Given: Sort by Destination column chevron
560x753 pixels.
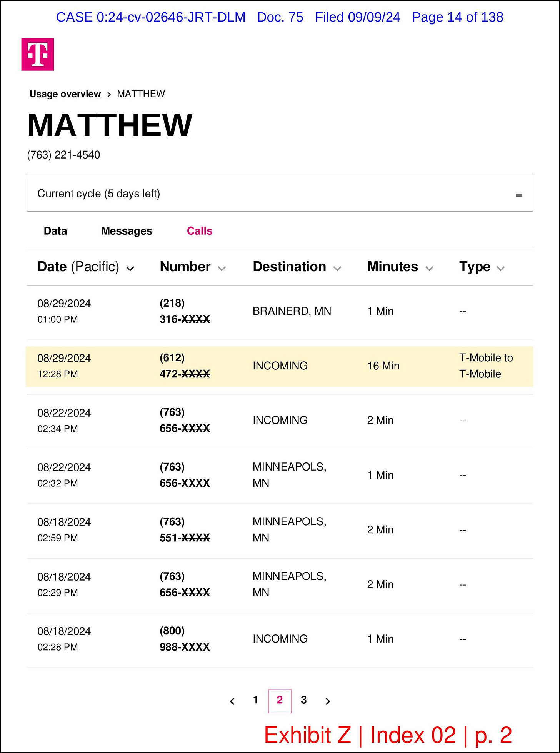Looking at the screenshot, I should [337, 269].
